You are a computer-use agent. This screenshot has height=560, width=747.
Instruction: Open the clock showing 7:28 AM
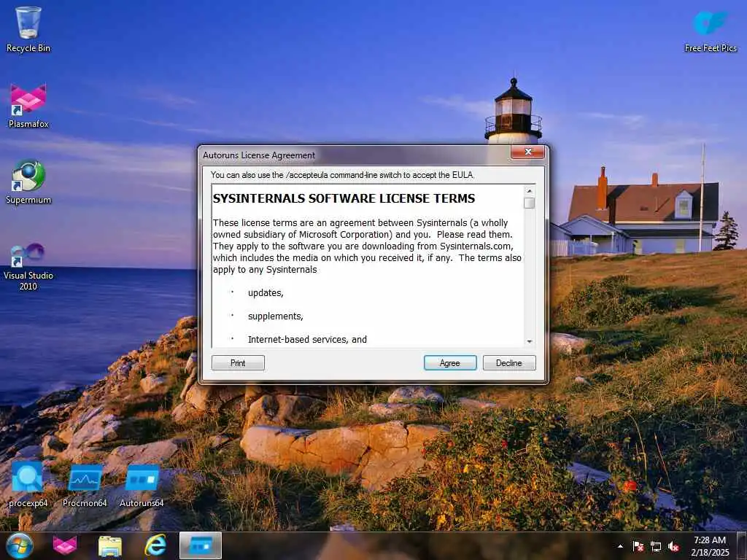coord(710,545)
